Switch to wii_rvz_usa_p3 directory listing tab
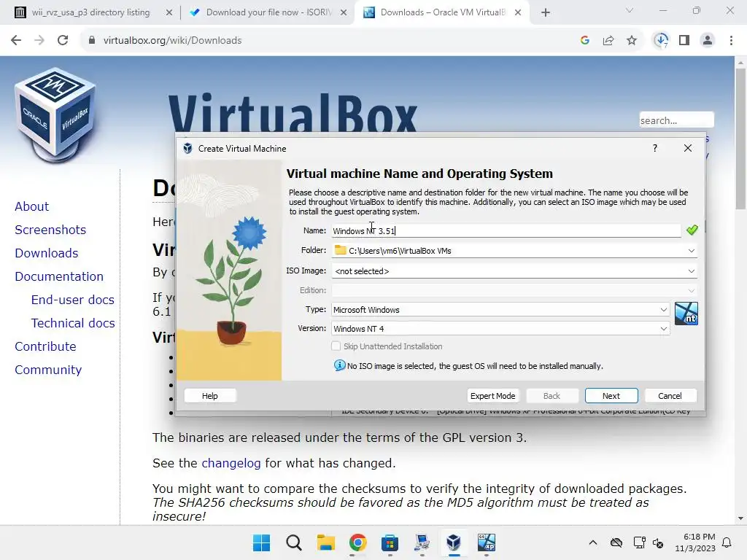The image size is (747, 560). coord(90,12)
